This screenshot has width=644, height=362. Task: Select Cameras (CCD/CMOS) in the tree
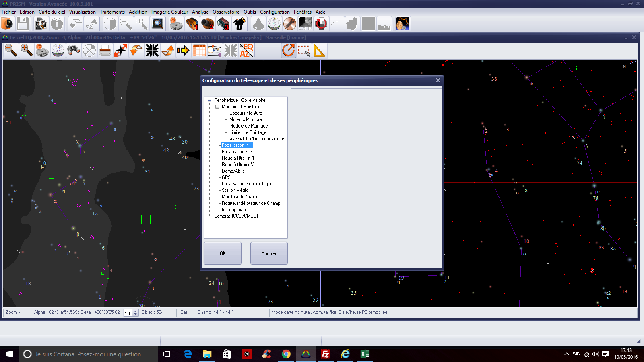(x=236, y=216)
